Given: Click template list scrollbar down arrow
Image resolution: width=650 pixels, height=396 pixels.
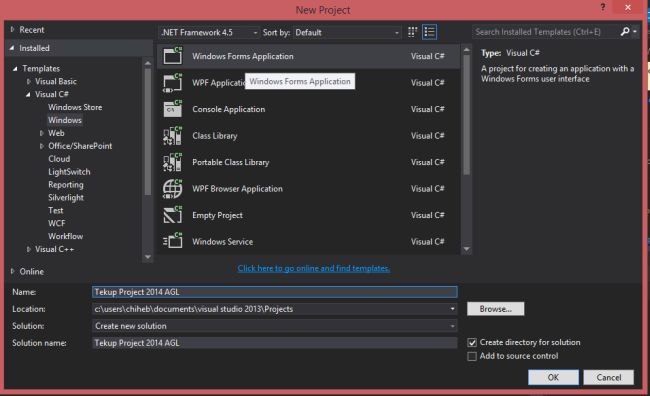Looking at the screenshot, I should pos(466,249).
